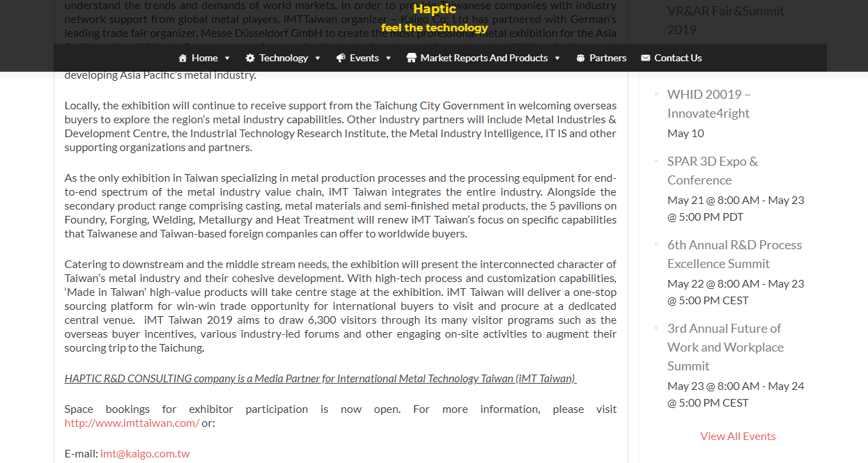The width and height of the screenshot is (868, 463).
Task: Click the date 'May 23 @ 8:00 AM - May 24 @ 5:00 PM CEST'
Action: point(736,394)
